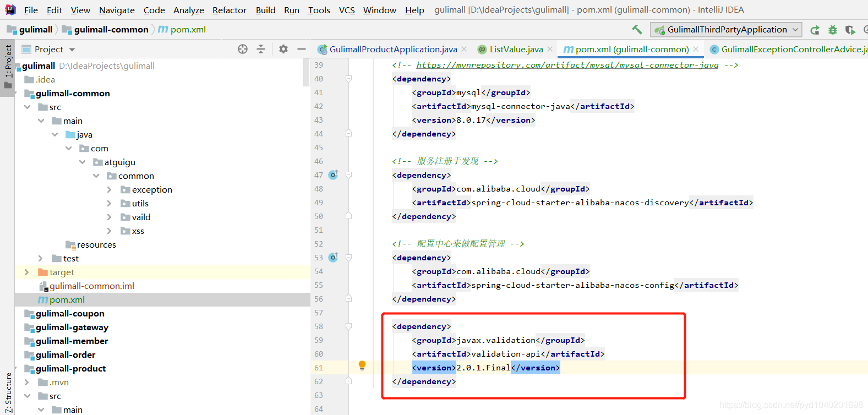
Task: Collapse the gulimall-common src folder
Action: click(x=28, y=107)
